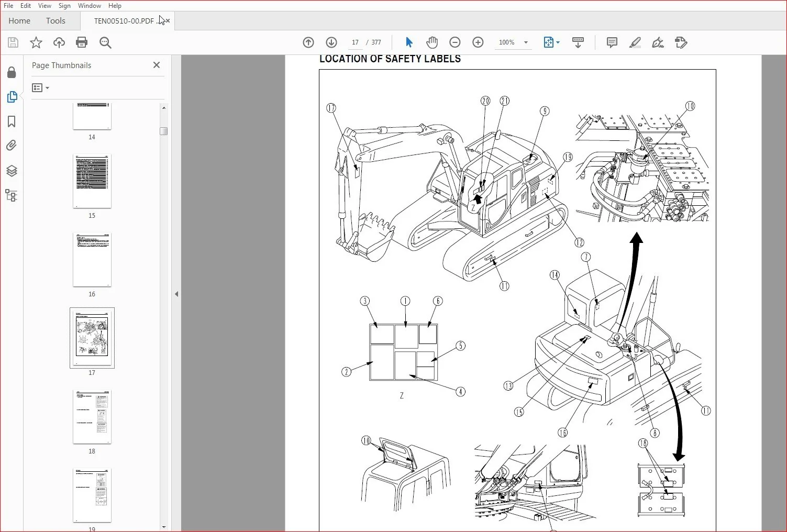Open the thumbnails options dropdown

(x=40, y=88)
